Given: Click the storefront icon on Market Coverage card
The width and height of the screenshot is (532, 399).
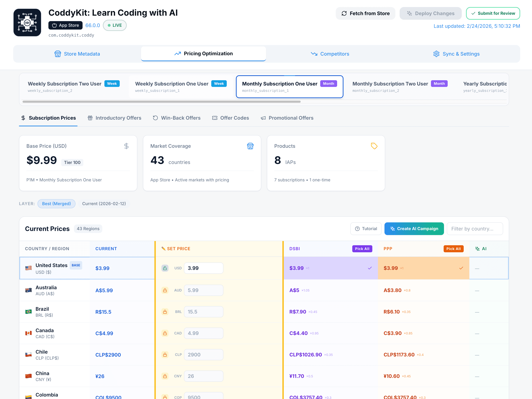Looking at the screenshot, I should 250,146.
